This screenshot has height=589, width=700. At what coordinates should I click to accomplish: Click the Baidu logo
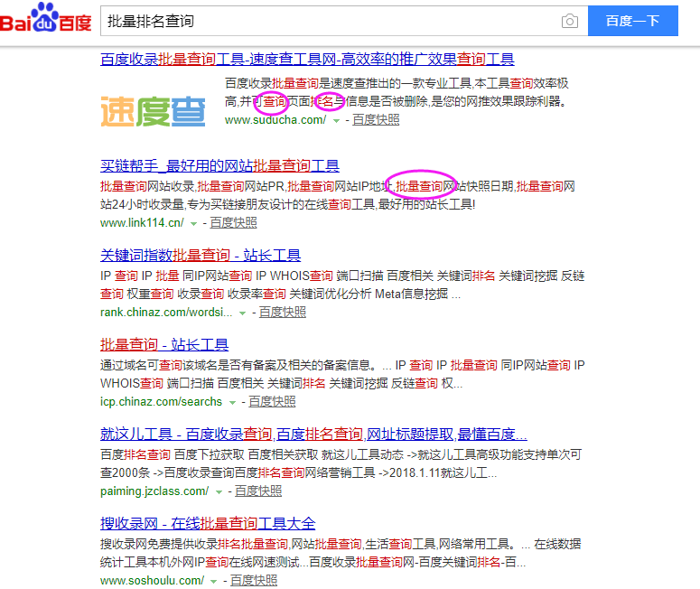[45, 18]
